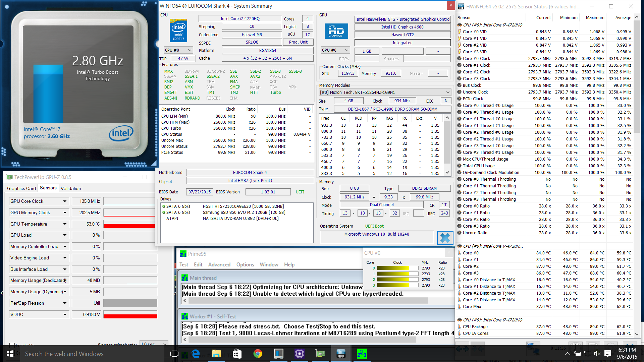Switch to the Graphics Card tab in GPU-Z

21,188
